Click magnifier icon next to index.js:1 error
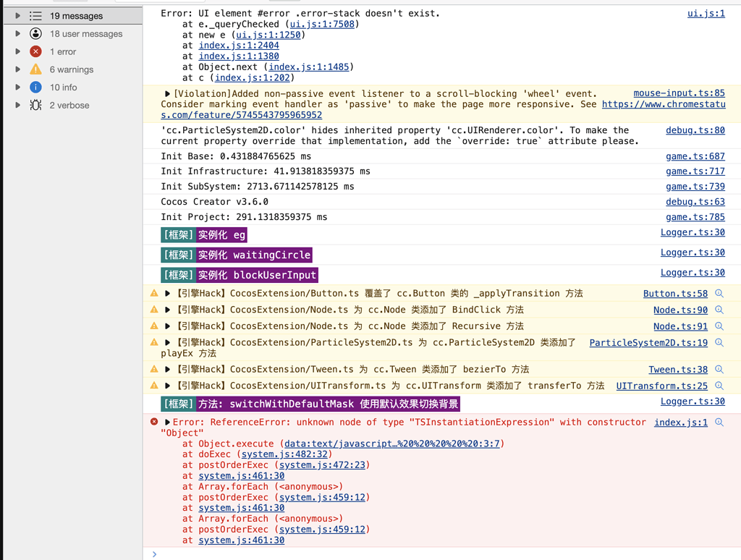This screenshot has width=741, height=560. (x=719, y=423)
